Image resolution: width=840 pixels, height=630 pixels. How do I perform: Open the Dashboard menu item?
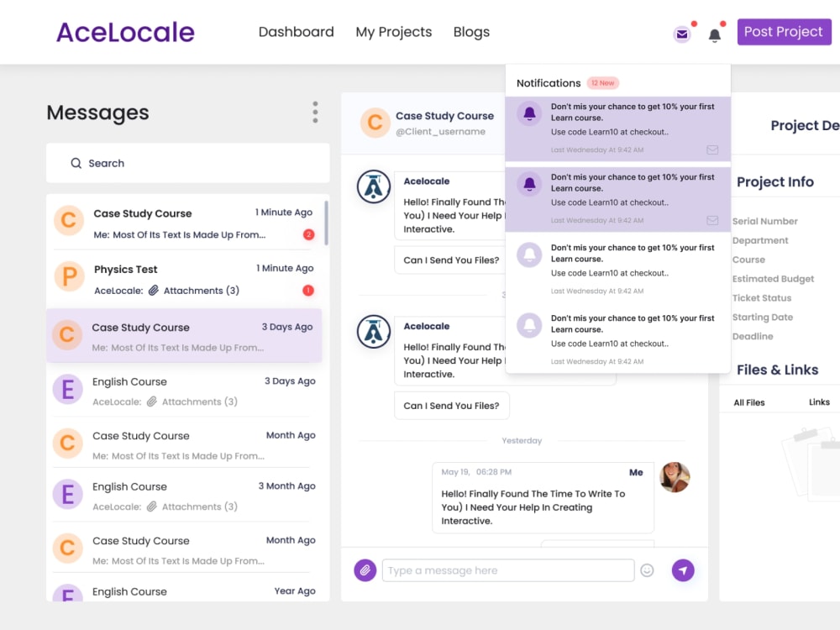click(297, 32)
